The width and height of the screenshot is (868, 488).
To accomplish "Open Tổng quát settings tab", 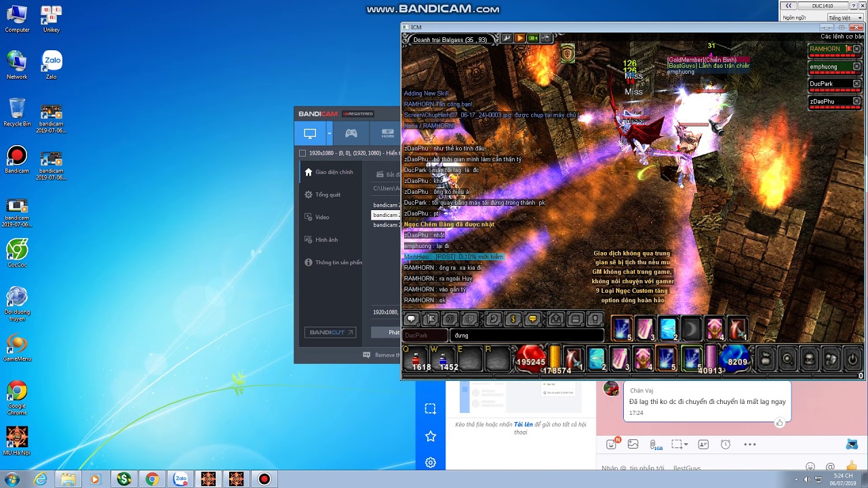I will click(330, 195).
